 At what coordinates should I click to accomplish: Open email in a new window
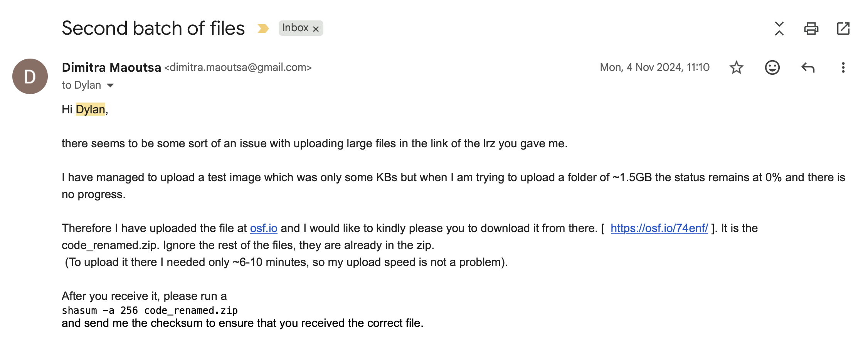(x=843, y=28)
